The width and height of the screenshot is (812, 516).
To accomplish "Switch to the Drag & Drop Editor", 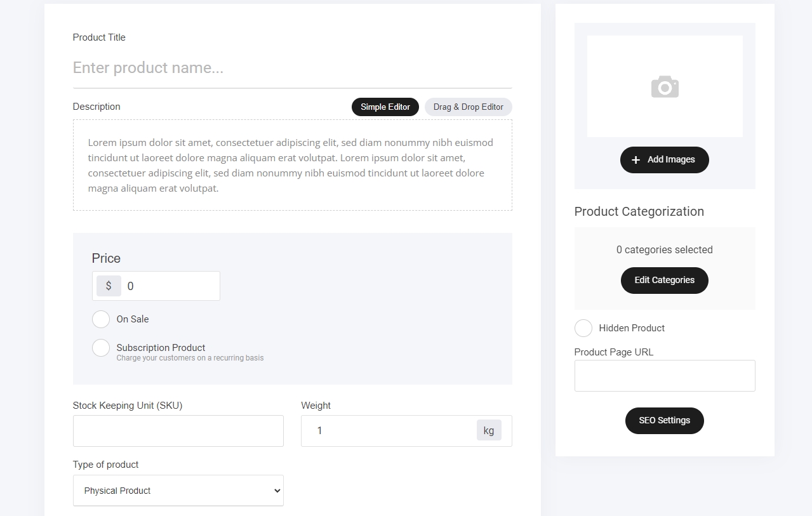I will [468, 107].
